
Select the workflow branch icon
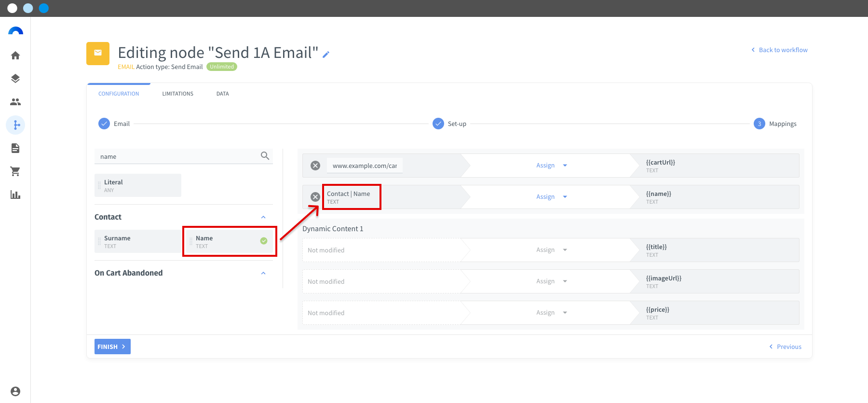15,125
